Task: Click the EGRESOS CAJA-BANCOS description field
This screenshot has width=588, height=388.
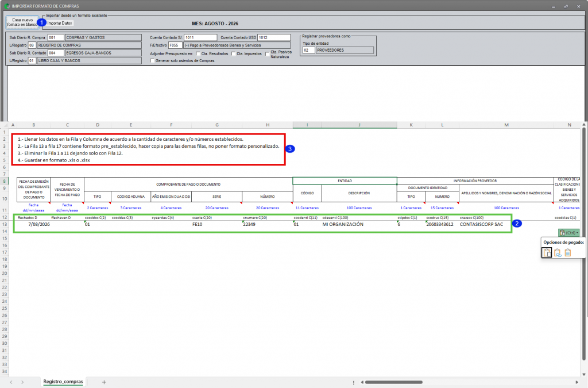Action: tap(103, 53)
